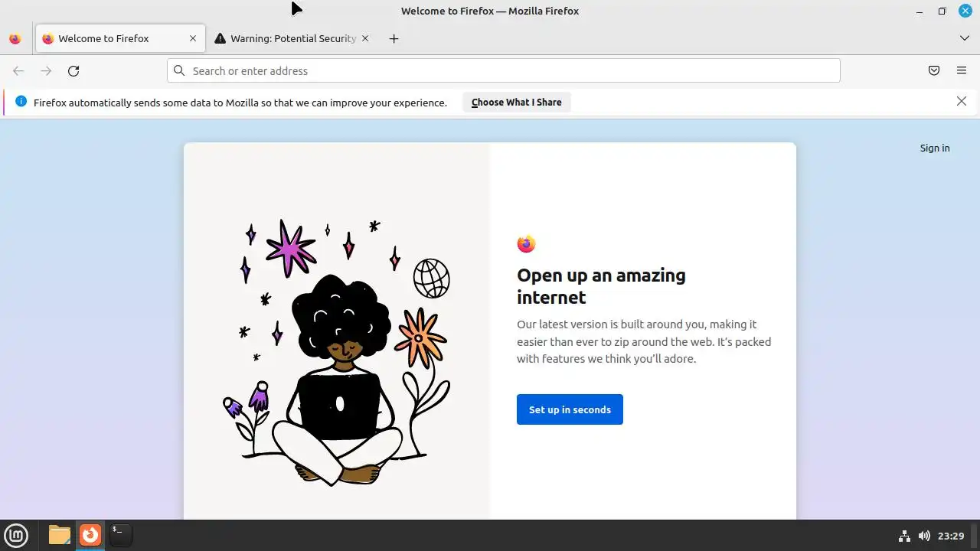Open the Firefox hamburger application menu
Screen dimensions: 980x551
tap(962, 70)
